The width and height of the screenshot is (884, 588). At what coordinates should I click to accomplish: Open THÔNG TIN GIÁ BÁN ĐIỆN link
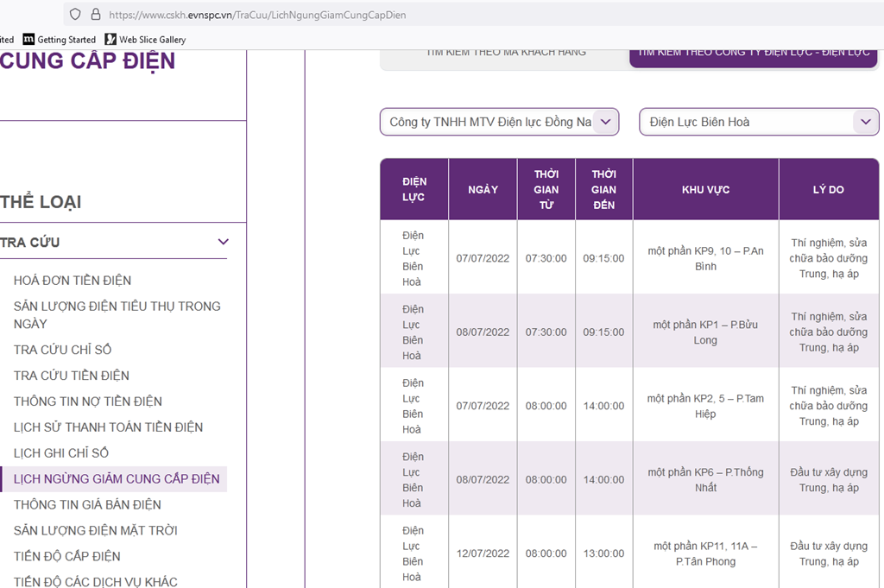(87, 504)
